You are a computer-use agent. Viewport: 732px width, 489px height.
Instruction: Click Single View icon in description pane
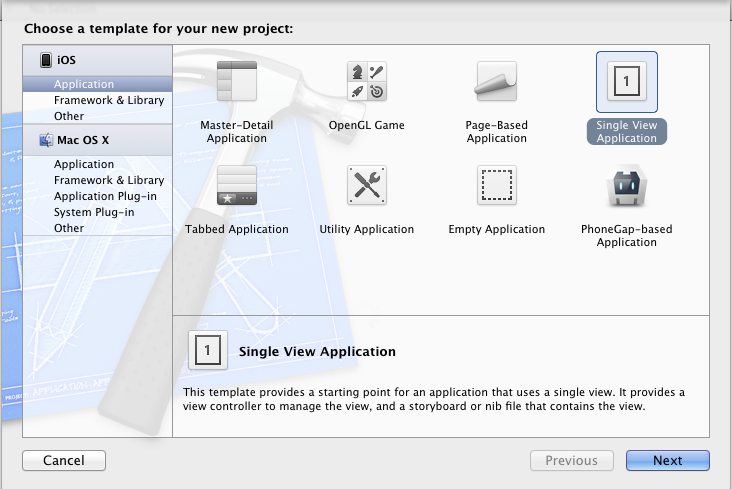pos(208,350)
